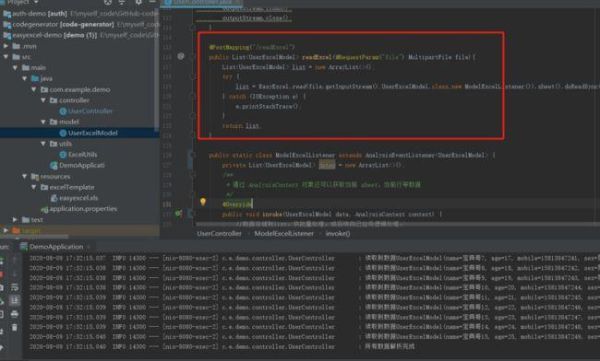Collapse the utils package
This screenshot has height=361, width=600.
(x=43, y=144)
